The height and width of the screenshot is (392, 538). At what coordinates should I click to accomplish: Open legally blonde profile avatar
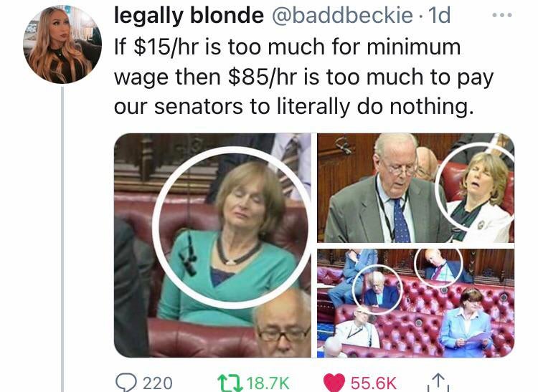click(x=62, y=44)
